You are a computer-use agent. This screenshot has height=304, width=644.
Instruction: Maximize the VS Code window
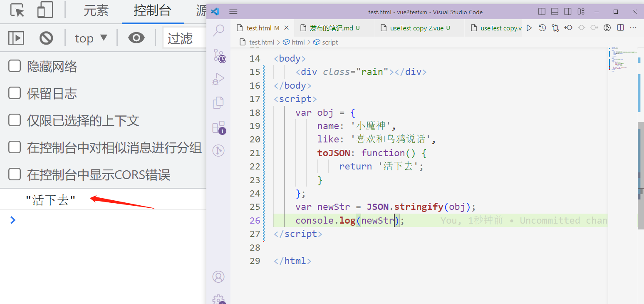coord(616,12)
